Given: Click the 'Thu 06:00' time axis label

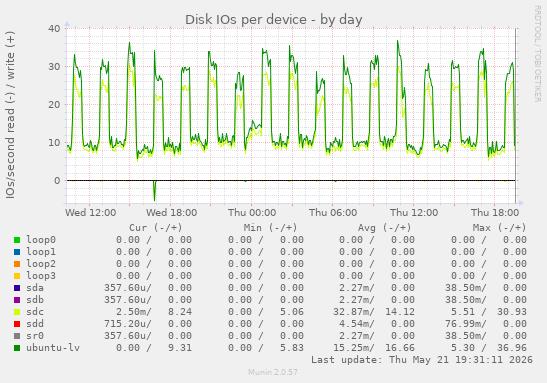Looking at the screenshot, I should click(333, 212).
